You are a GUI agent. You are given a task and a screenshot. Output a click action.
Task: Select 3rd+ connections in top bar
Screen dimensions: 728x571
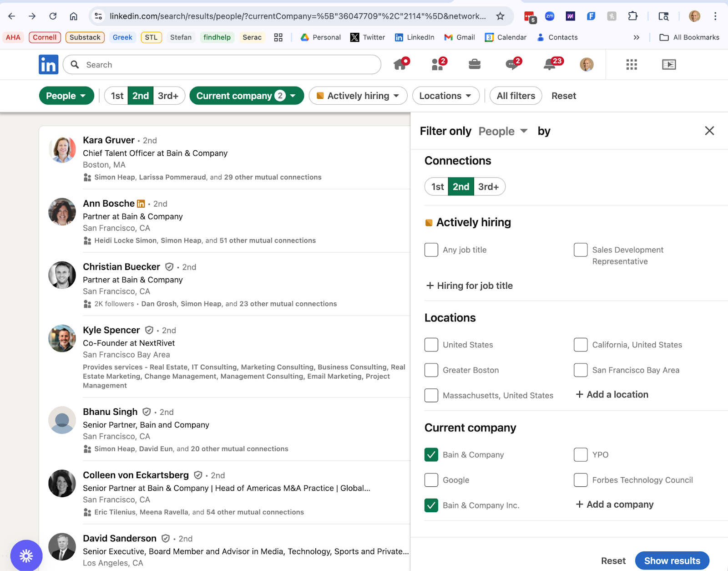point(168,96)
